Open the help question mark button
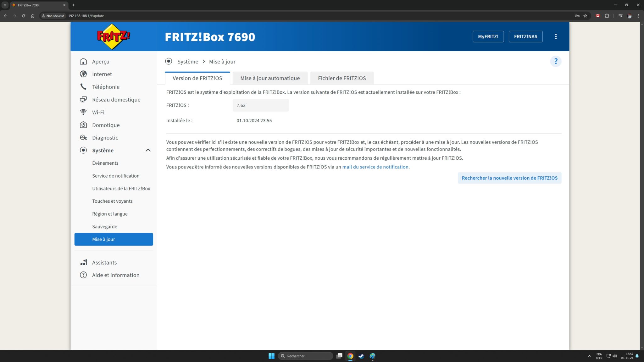 [556, 61]
